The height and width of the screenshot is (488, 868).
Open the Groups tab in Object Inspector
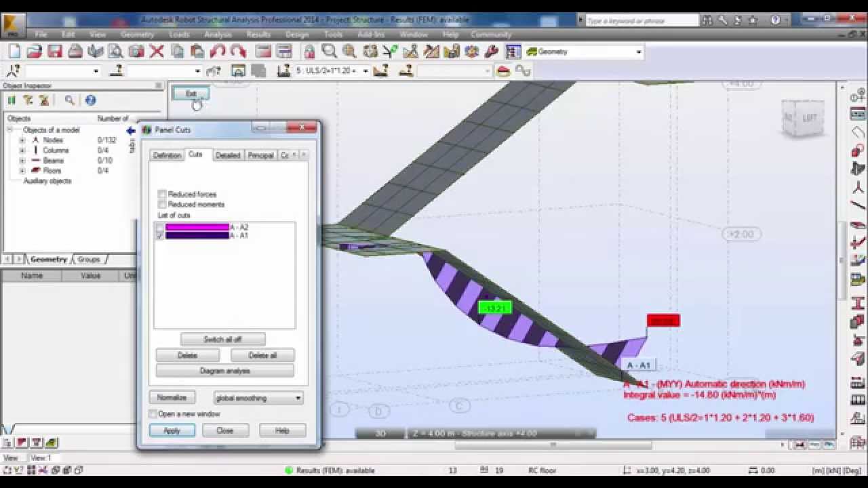click(x=89, y=260)
